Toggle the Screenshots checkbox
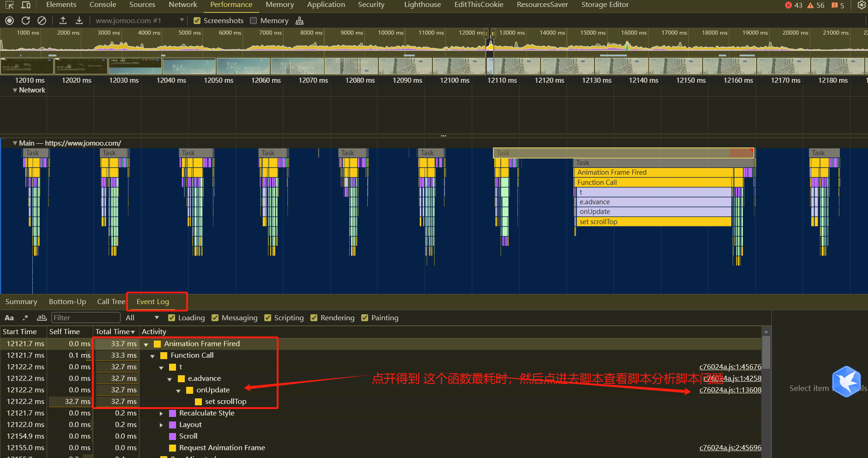The height and width of the screenshot is (458, 868). point(197,20)
